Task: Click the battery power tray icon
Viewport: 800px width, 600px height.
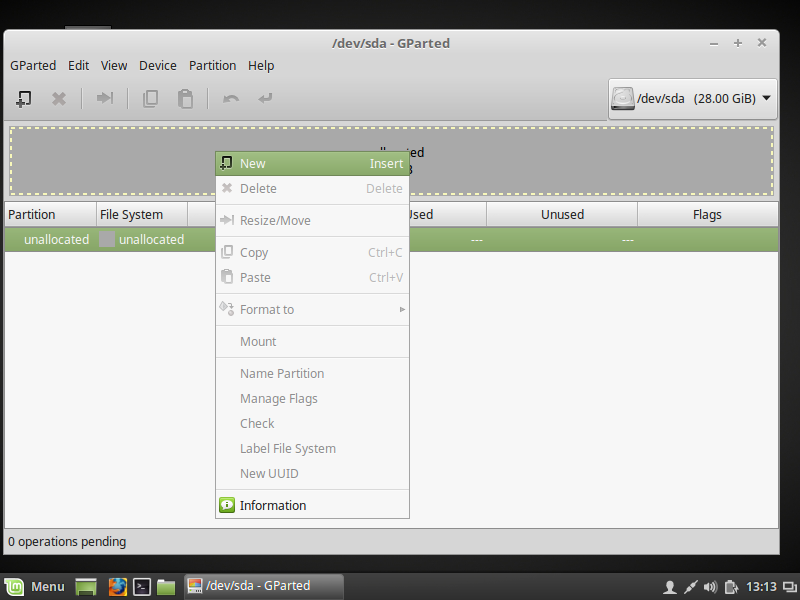Action: [731, 587]
